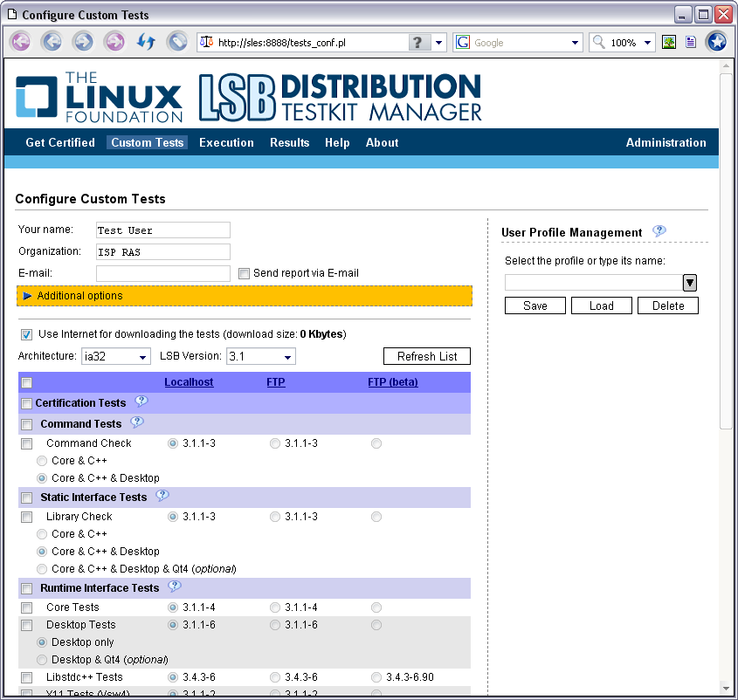Enable Send report via E-mail checkbox

point(244,273)
